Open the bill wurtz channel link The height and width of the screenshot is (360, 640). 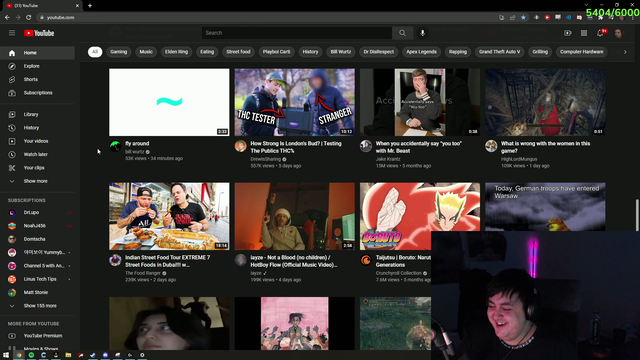tap(135, 151)
